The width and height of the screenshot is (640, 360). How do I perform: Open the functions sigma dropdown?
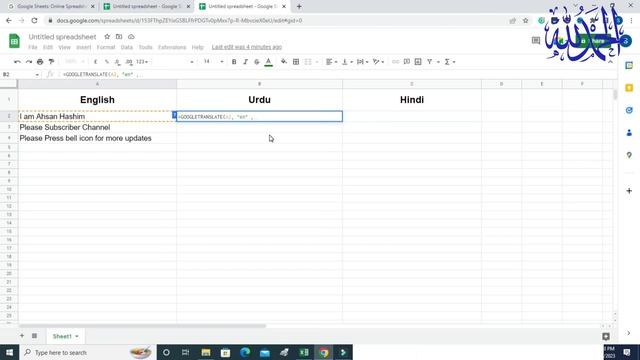449,62
